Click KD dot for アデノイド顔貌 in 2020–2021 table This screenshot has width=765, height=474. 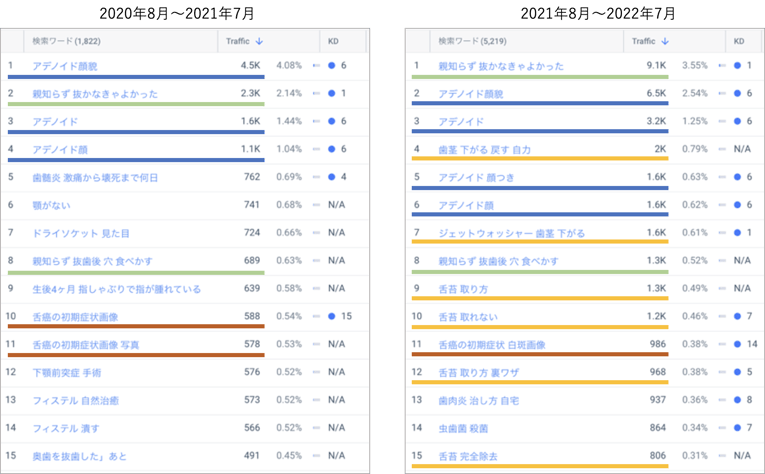pos(332,65)
